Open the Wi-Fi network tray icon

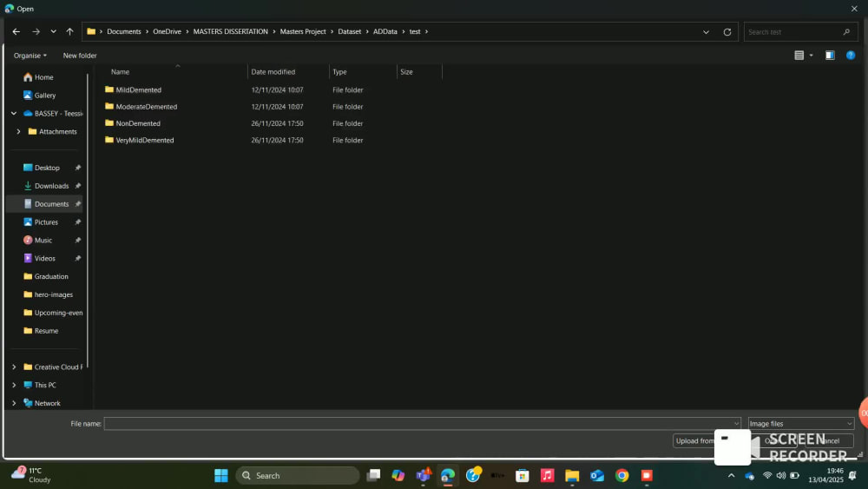[767, 475]
